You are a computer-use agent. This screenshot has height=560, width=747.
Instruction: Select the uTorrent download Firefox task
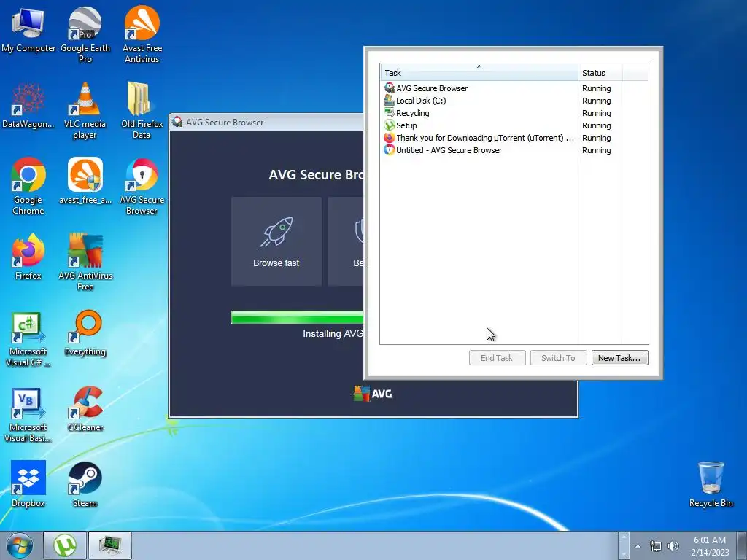coord(514,138)
